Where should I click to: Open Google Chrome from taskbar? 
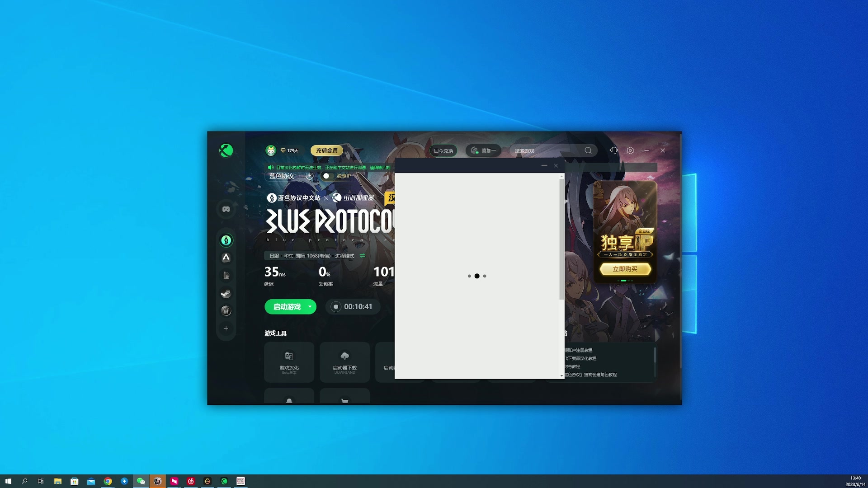click(108, 481)
